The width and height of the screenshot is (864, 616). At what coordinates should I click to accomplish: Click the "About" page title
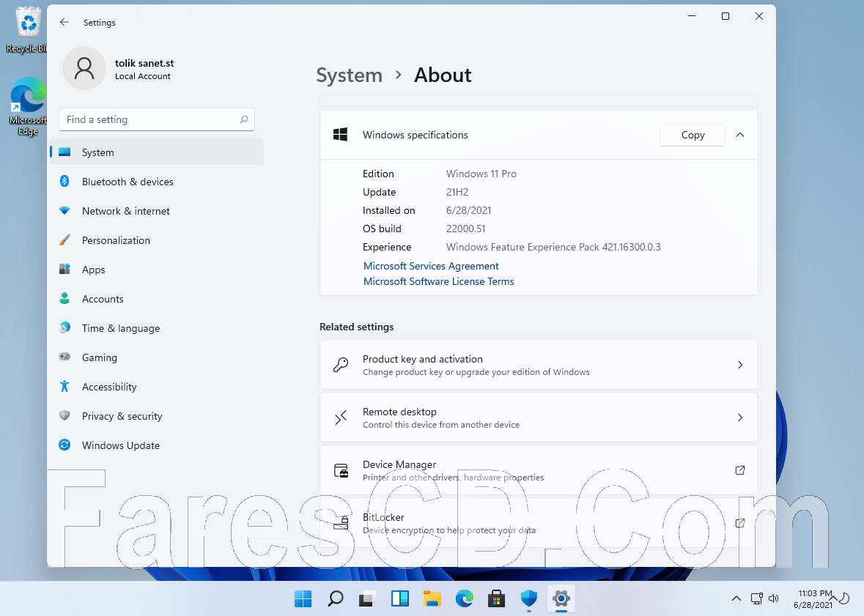(x=443, y=75)
